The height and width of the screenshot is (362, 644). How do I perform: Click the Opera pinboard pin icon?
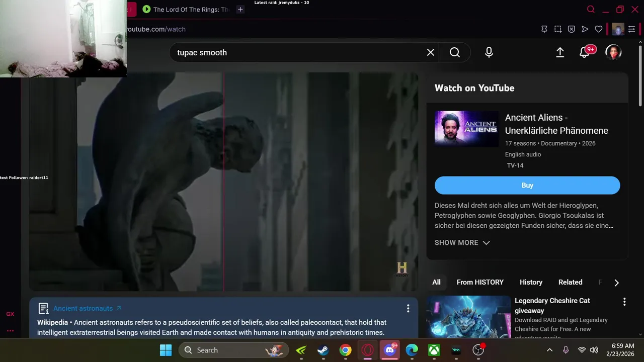(x=544, y=29)
